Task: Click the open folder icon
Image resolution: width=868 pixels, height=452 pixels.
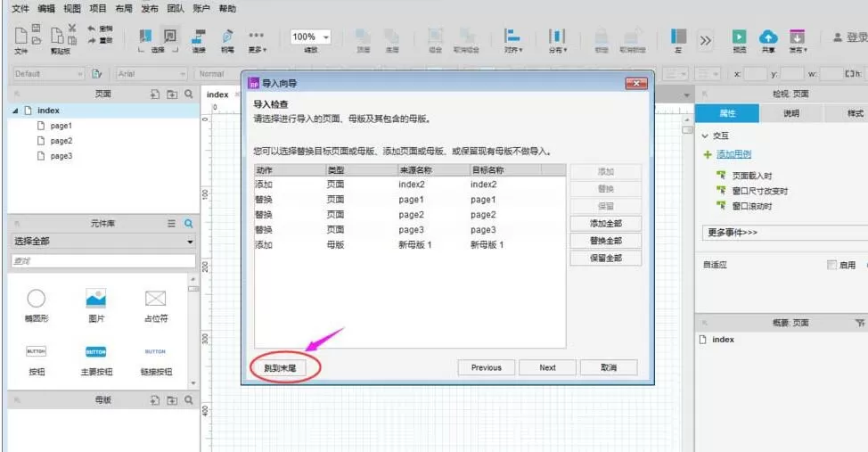Action: click(x=36, y=40)
